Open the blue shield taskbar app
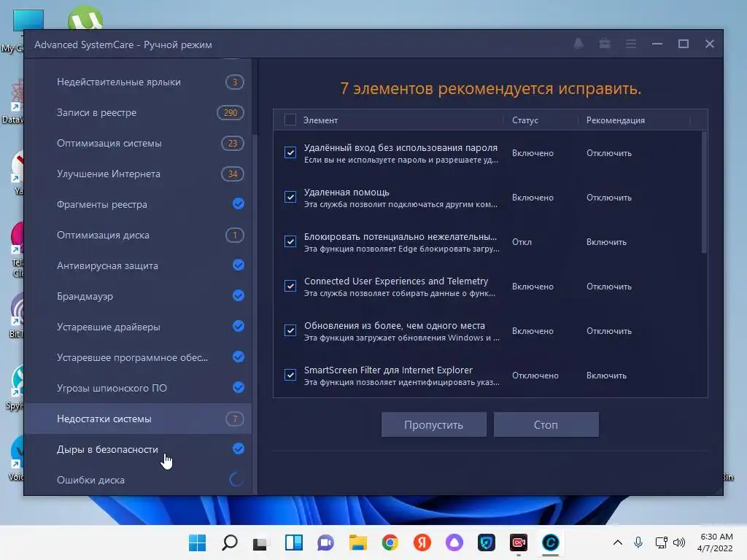 tap(487, 542)
